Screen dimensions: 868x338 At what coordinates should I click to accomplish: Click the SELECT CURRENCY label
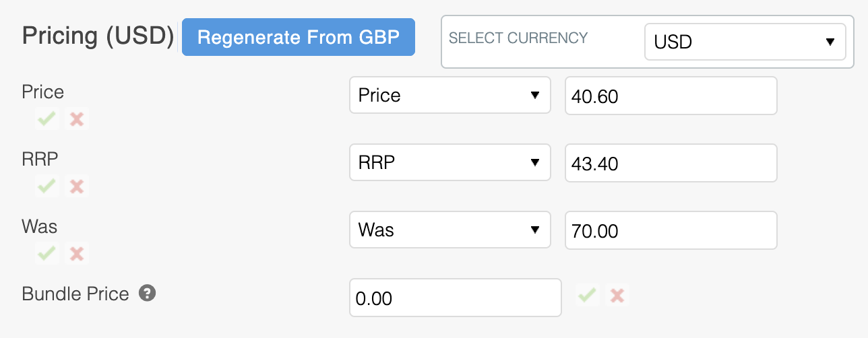(x=518, y=38)
